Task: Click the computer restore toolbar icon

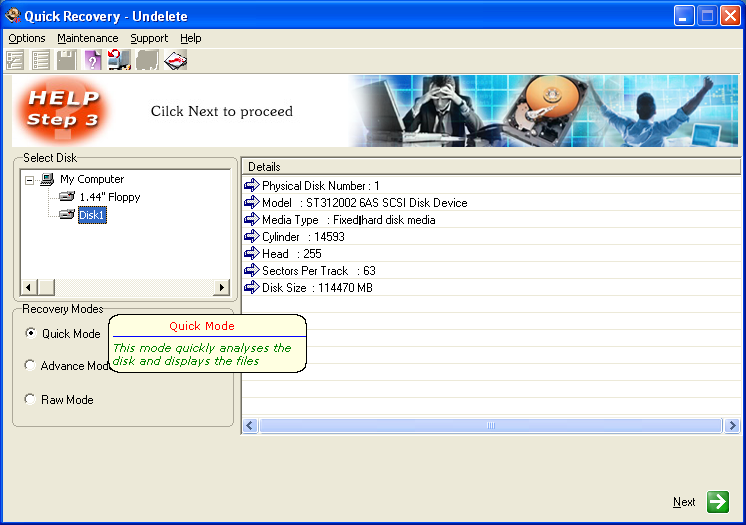Action: [119, 60]
